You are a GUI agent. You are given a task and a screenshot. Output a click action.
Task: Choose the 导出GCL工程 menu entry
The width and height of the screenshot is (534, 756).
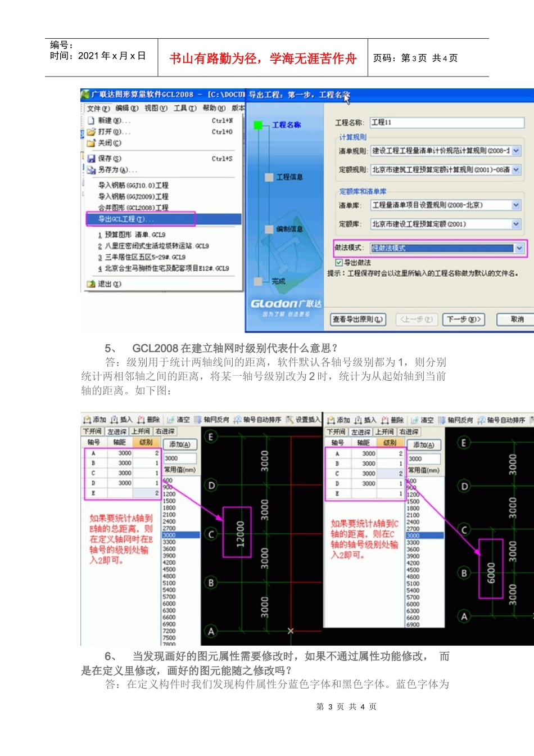tap(163, 219)
